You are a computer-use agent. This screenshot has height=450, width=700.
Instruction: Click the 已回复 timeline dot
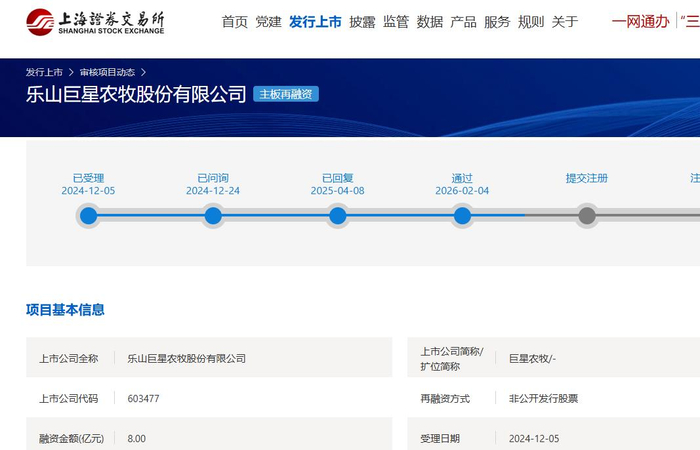click(x=338, y=216)
